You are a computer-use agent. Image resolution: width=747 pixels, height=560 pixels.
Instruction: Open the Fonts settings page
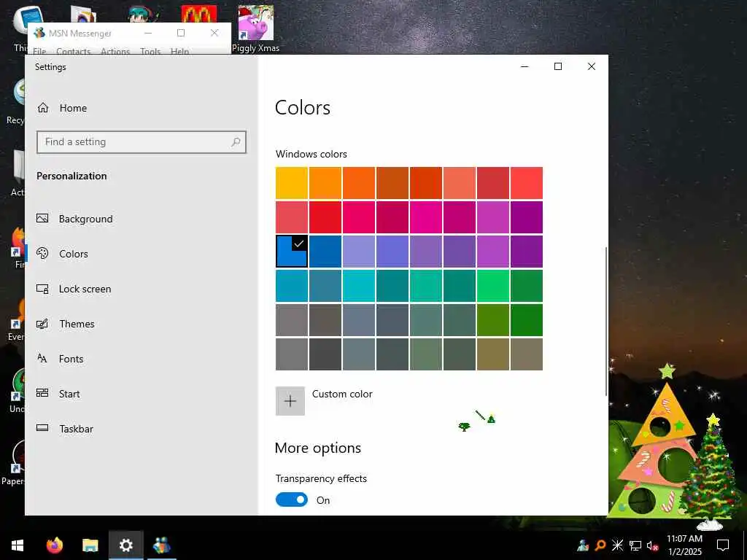pyautogui.click(x=60, y=359)
